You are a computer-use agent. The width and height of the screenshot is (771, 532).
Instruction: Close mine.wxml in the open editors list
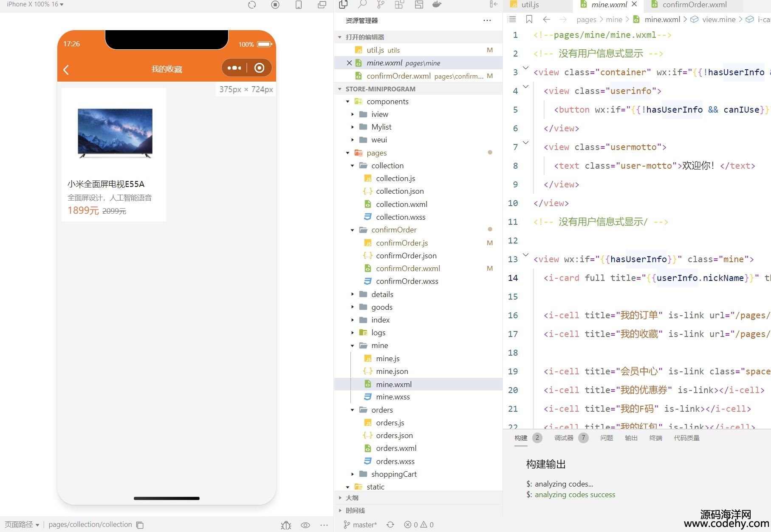[x=349, y=63]
